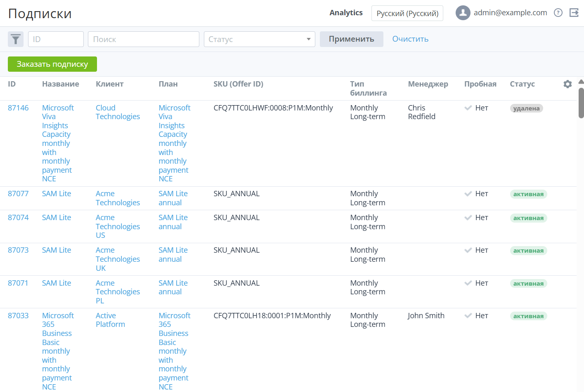Open the Acme Technologies PL client link
This screenshot has height=392, width=584.
coord(118,292)
